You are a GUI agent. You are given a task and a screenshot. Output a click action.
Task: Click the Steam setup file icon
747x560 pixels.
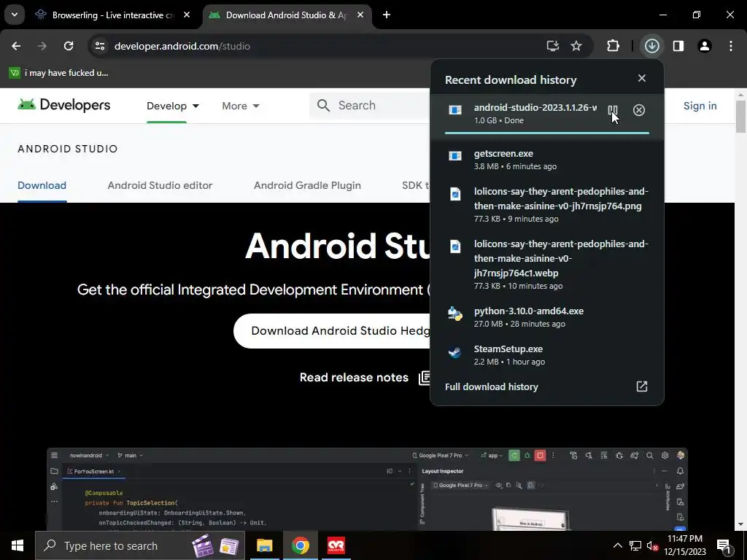(x=455, y=352)
